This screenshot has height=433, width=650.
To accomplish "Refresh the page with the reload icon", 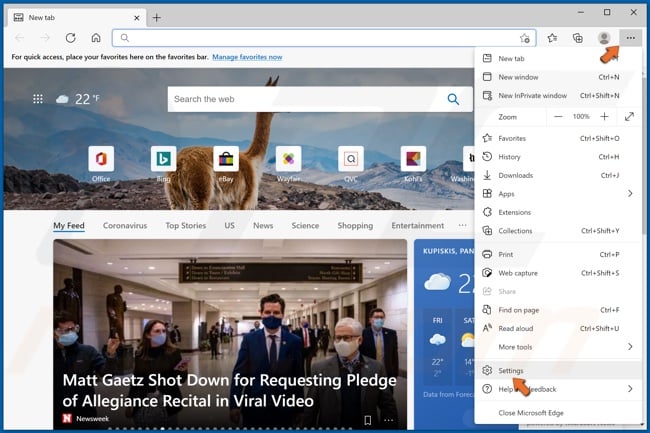I will click(x=70, y=38).
